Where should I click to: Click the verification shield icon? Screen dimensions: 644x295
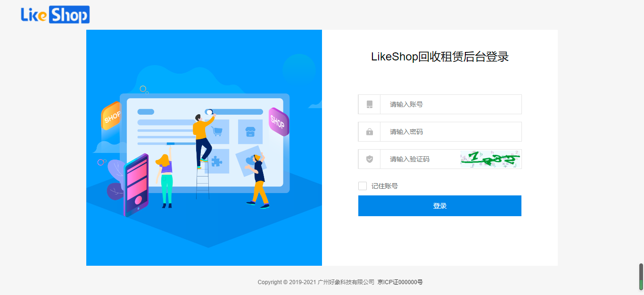pos(370,159)
